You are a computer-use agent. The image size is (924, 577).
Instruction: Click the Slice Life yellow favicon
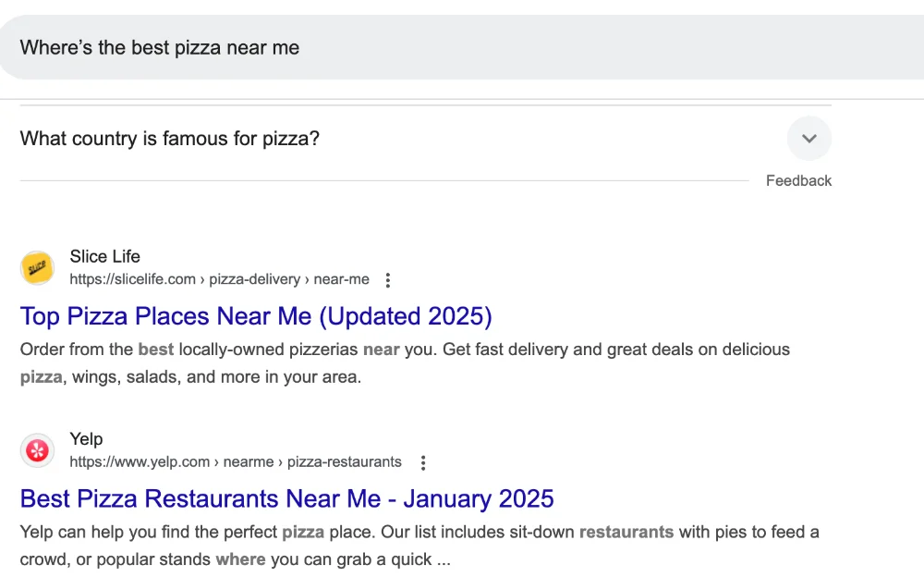37,267
